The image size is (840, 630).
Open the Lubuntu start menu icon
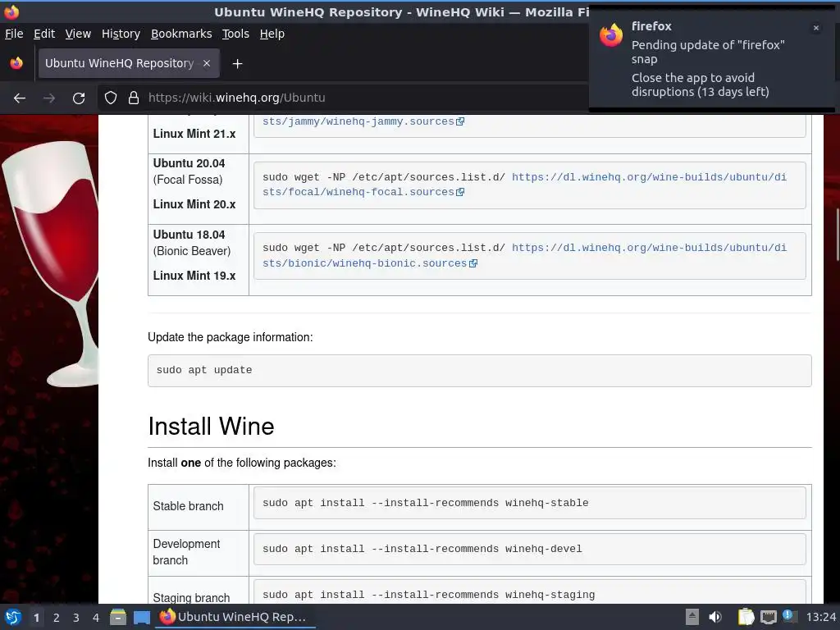(13, 617)
